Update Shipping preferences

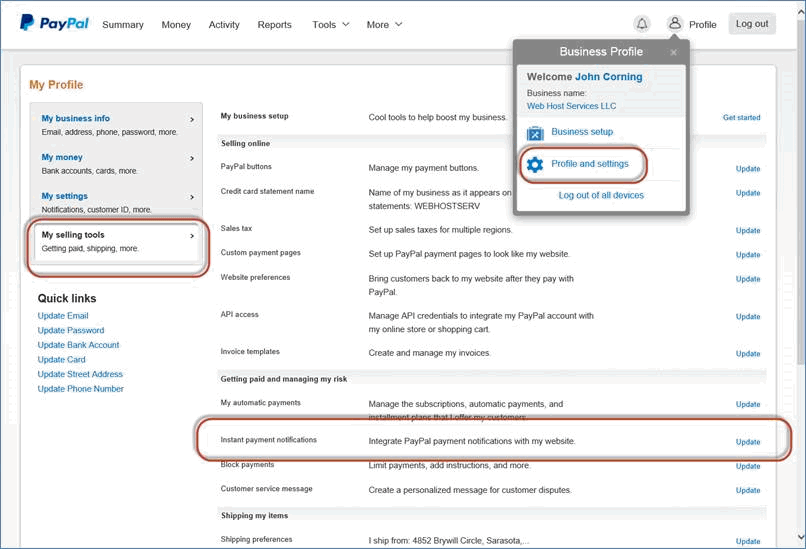click(x=748, y=541)
